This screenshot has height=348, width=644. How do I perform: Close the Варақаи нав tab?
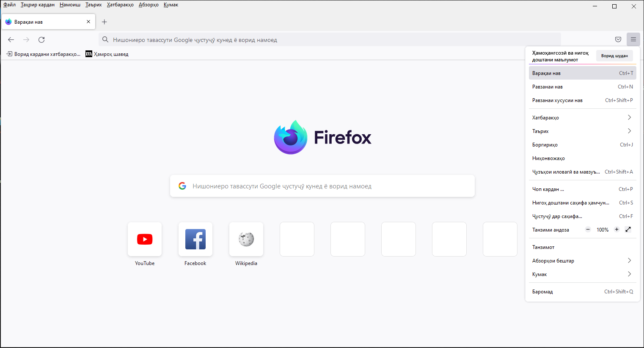coord(88,22)
